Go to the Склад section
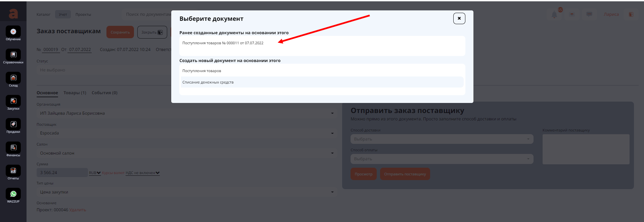The image size is (644, 222). pyautogui.click(x=13, y=78)
